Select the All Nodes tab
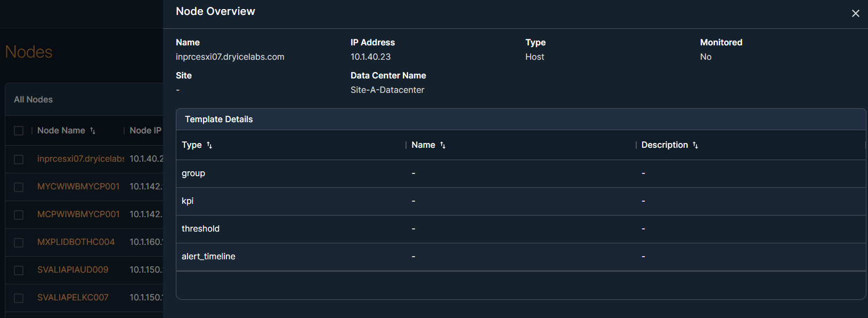Viewport: 868px width, 318px height. [33, 100]
